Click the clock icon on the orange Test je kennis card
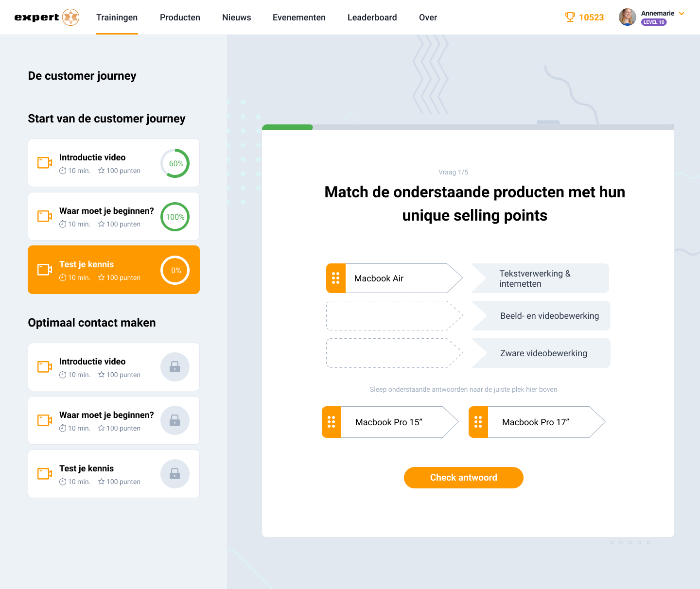 pyautogui.click(x=63, y=277)
